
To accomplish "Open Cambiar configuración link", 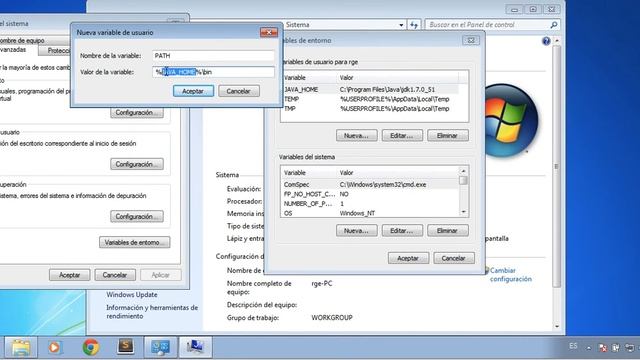I will click(510, 275).
